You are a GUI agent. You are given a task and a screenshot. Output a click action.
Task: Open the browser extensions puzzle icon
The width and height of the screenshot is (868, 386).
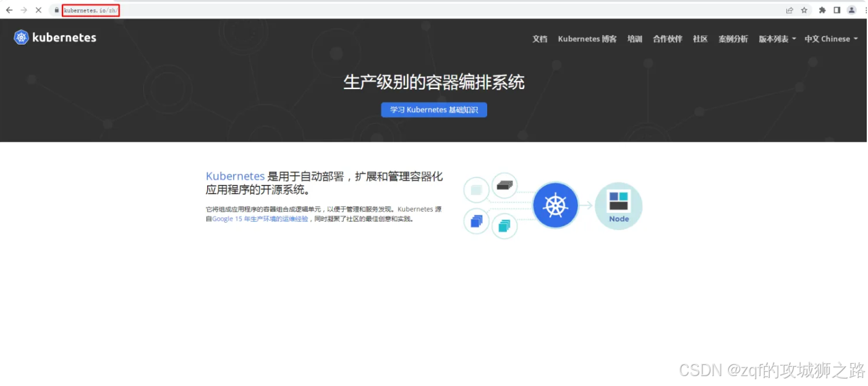(822, 10)
